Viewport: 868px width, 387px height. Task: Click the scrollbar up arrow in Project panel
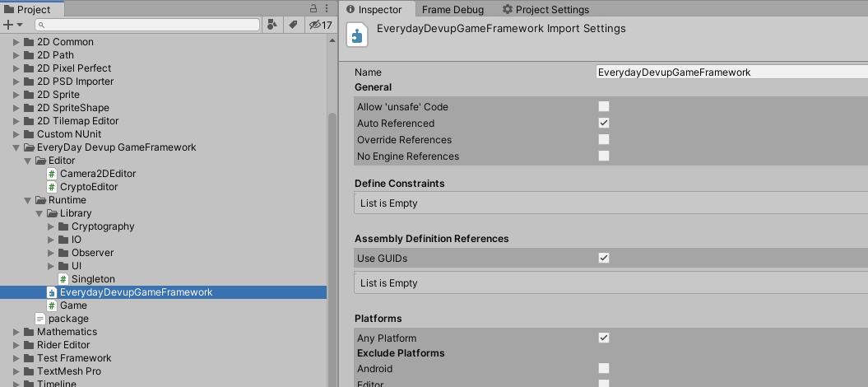point(332,40)
